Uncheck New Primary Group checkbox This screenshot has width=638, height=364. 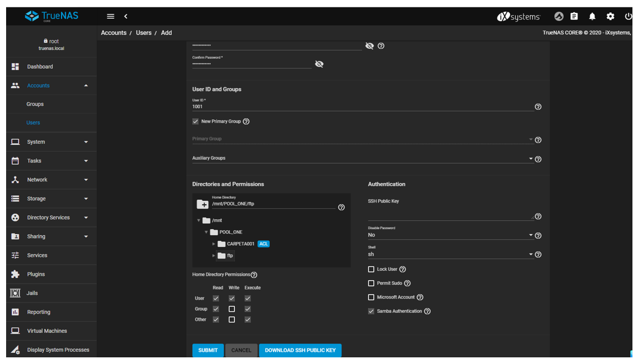(195, 121)
